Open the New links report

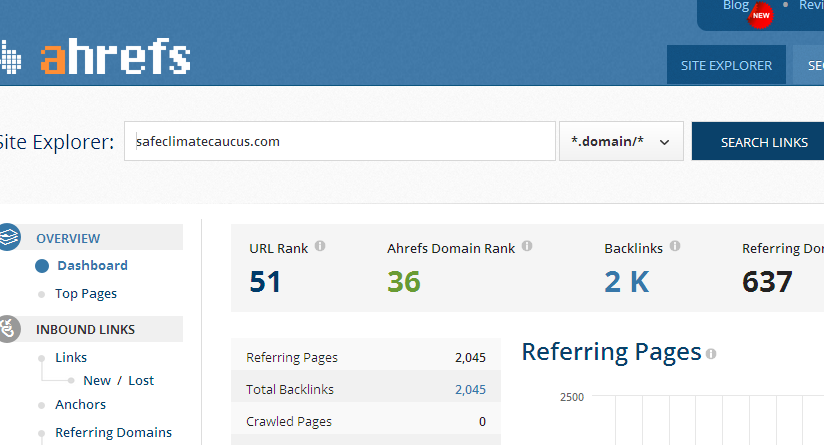97,380
